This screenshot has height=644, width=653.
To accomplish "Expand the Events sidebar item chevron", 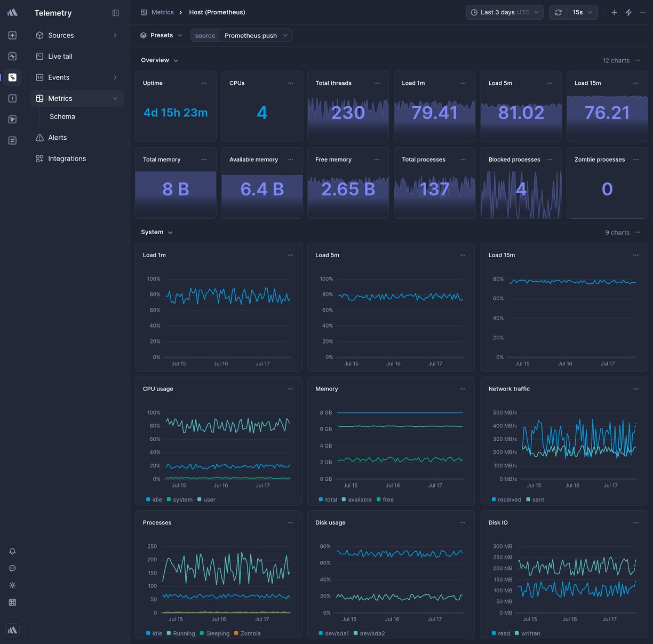I will pos(115,77).
